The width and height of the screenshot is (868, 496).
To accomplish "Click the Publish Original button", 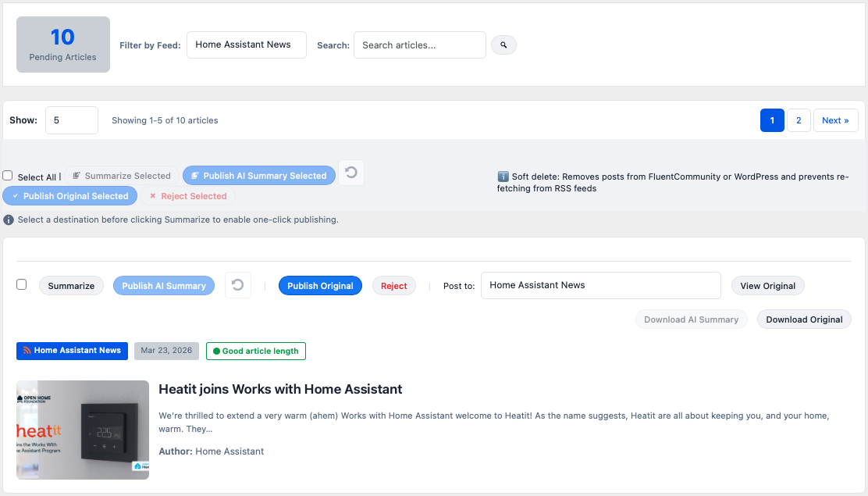I will pos(320,286).
